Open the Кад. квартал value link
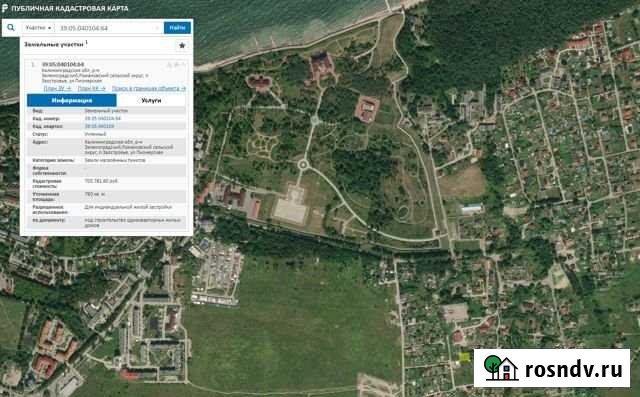Viewport: 640px width, 397px height. pos(99,126)
